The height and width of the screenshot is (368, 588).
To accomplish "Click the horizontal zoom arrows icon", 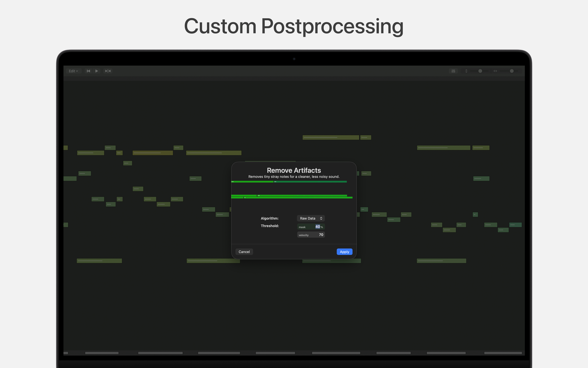I will (495, 71).
